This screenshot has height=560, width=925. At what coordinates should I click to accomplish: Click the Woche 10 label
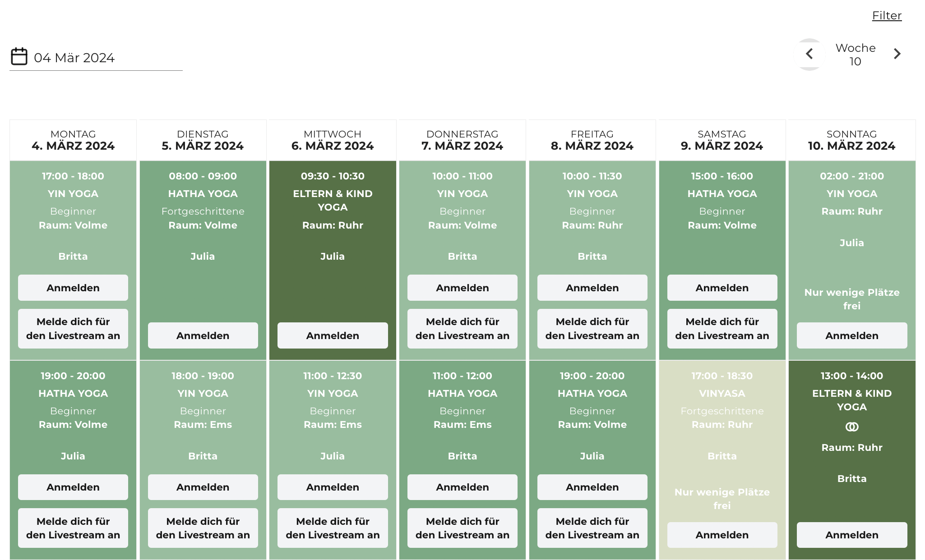(855, 55)
